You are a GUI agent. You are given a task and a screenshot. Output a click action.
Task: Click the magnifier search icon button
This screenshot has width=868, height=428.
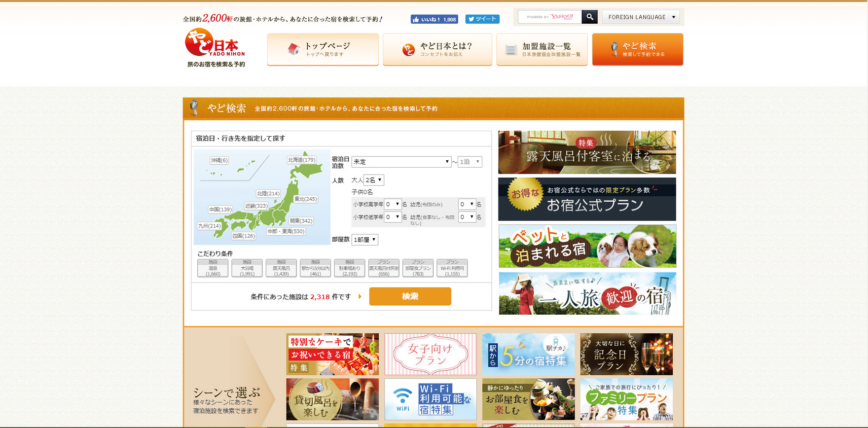coord(589,17)
